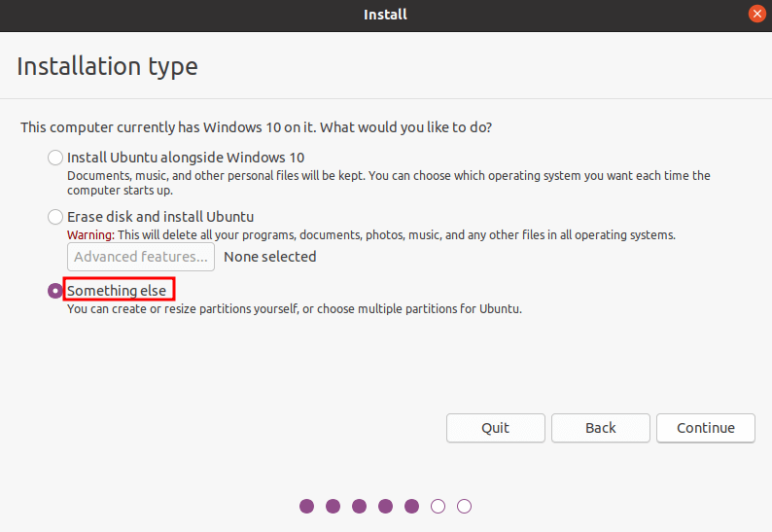Click the 'Install' window title
The height and width of the screenshot is (532, 772).
[x=385, y=15]
